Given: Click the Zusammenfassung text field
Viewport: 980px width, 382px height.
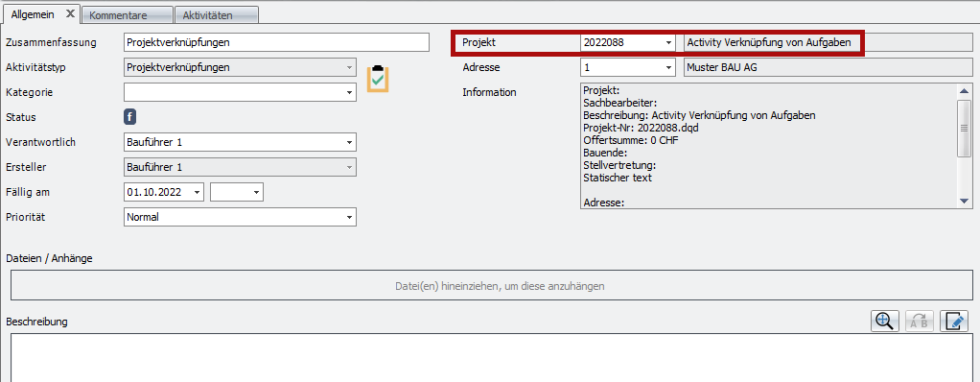Looking at the screenshot, I should 276,42.
